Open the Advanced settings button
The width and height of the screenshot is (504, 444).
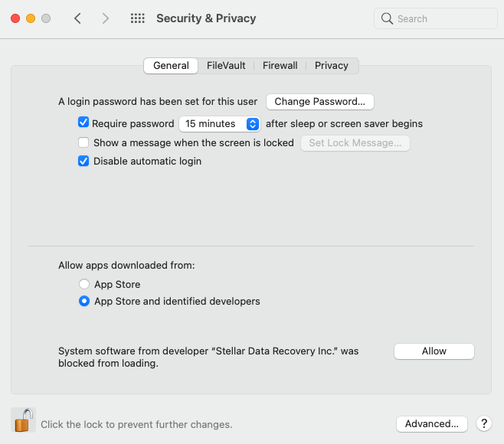432,424
